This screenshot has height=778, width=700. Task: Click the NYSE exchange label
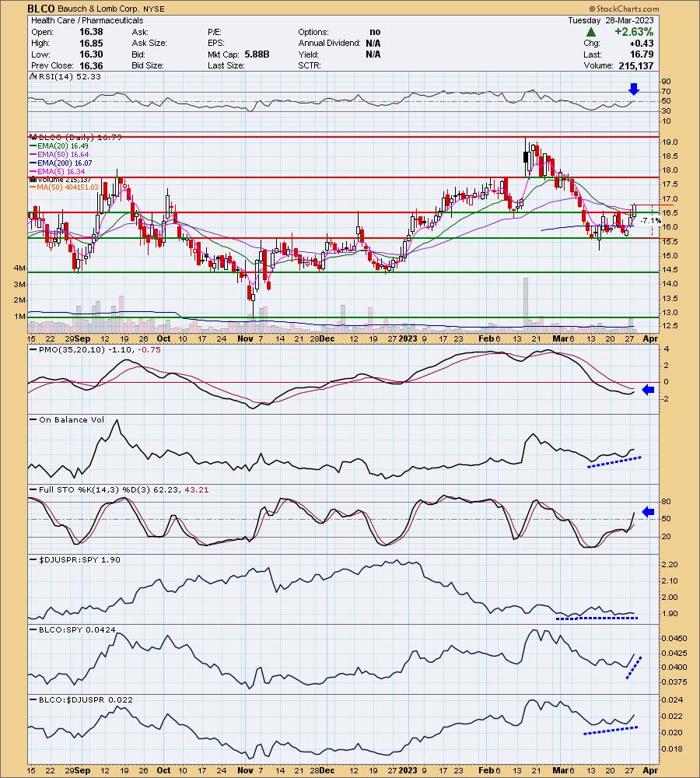tap(154, 9)
